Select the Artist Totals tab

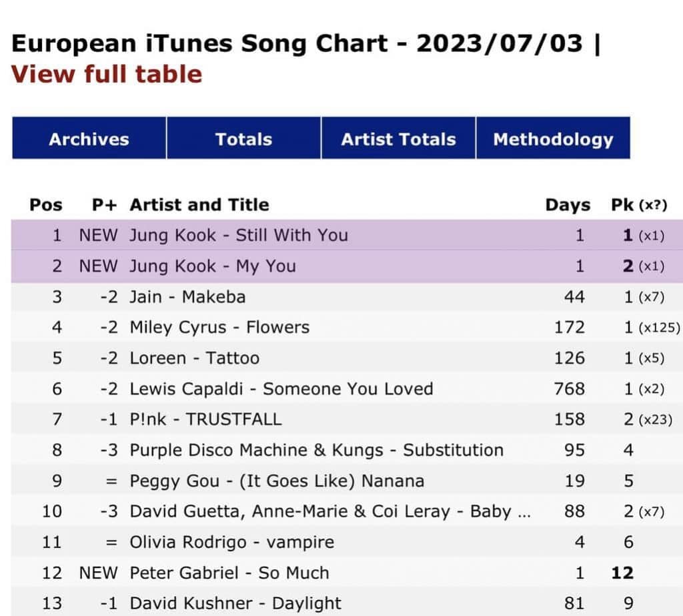point(398,139)
